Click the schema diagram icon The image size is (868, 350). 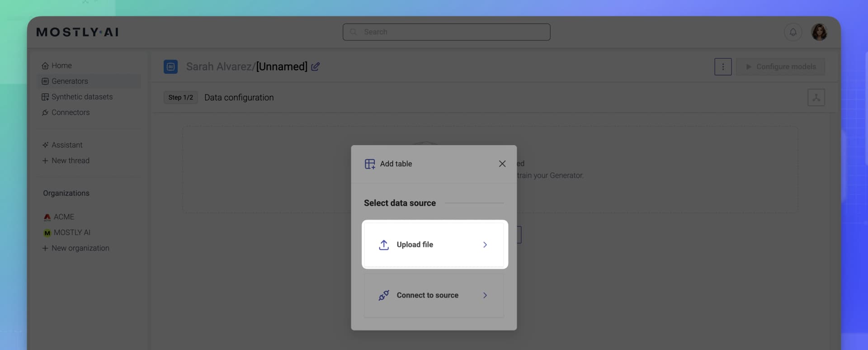pyautogui.click(x=816, y=98)
